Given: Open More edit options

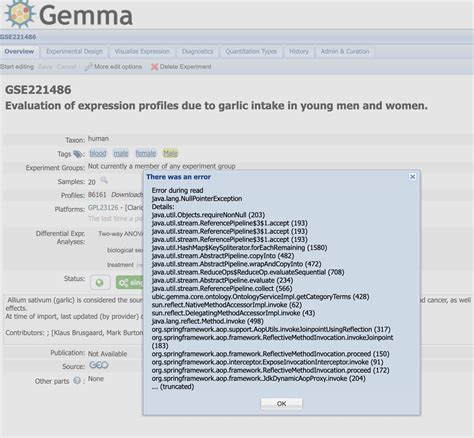Looking at the screenshot, I should coord(118,67).
